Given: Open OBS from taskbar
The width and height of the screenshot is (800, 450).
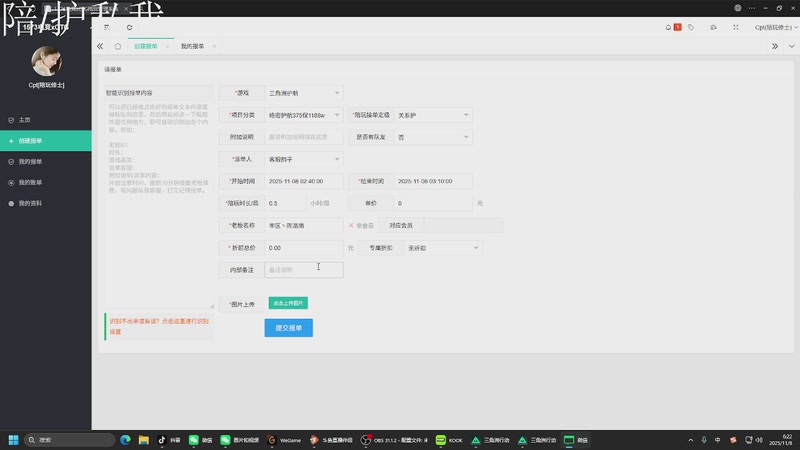Looking at the screenshot, I should [394, 440].
